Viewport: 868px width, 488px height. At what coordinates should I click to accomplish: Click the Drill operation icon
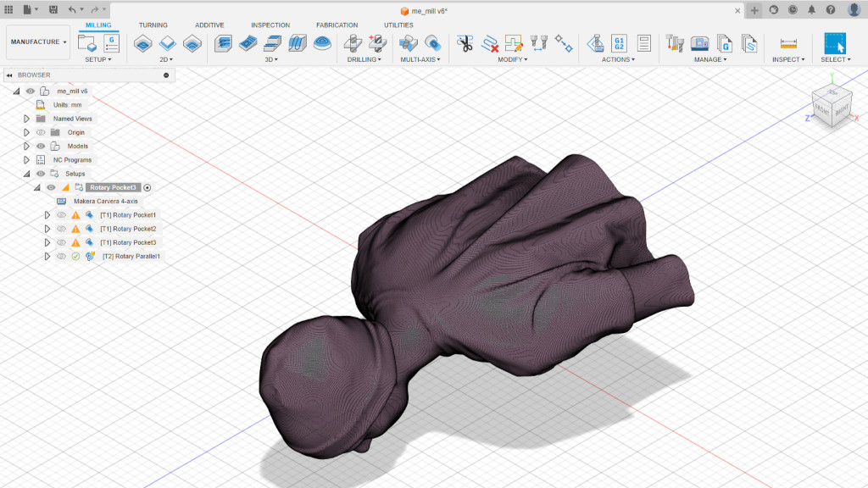coord(353,43)
